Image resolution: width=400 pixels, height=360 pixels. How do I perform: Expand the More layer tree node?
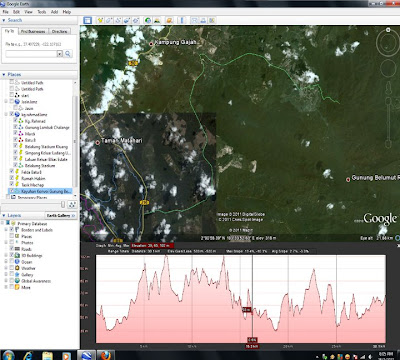(6, 287)
